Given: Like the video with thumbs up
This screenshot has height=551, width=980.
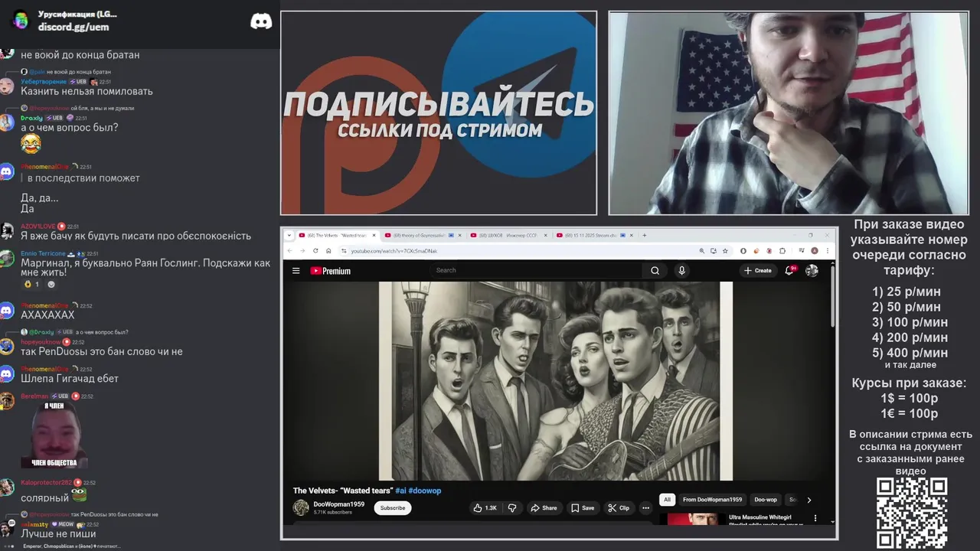Looking at the screenshot, I should tap(485, 507).
